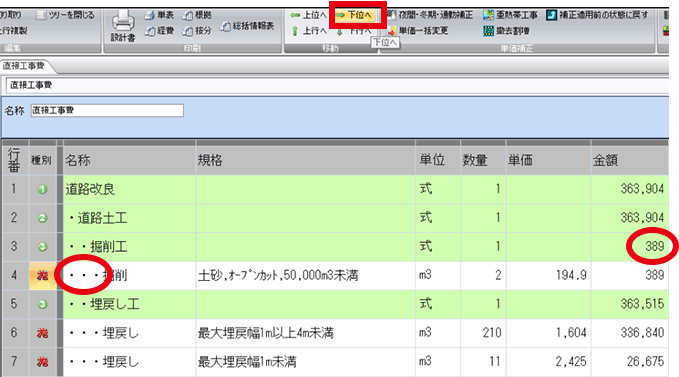Image resolution: width=679 pixels, height=377 pixels.
Task: Select the ・・・掘削 name cell in row 4
Action: coord(129,275)
